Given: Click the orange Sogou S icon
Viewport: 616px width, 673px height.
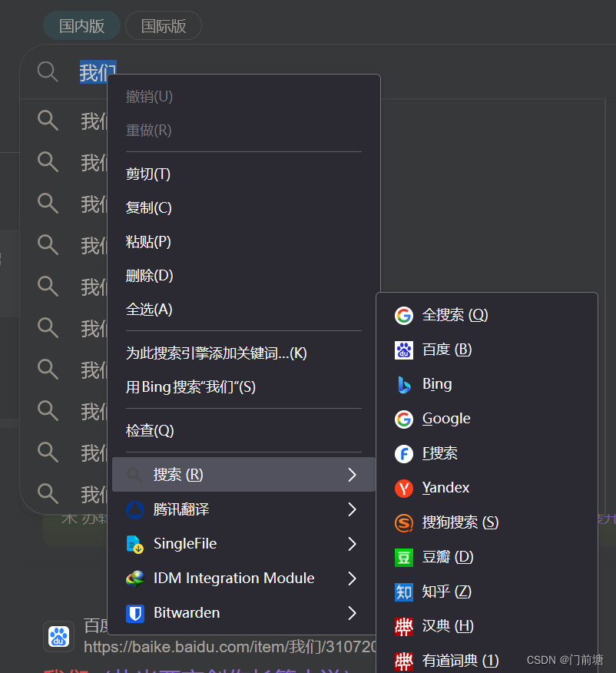Looking at the screenshot, I should click(404, 523).
